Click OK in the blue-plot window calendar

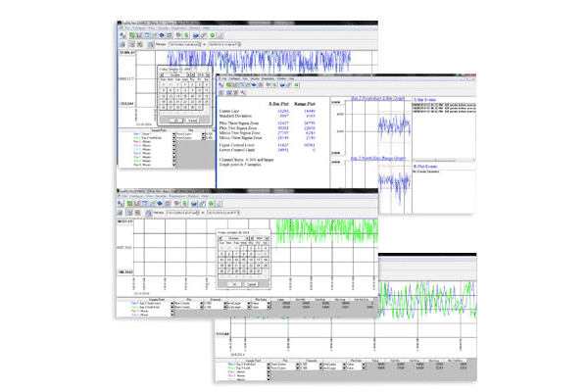pos(175,121)
